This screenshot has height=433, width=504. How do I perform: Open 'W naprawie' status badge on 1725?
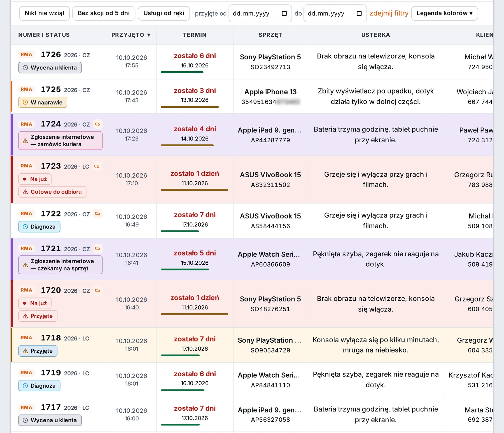[43, 102]
